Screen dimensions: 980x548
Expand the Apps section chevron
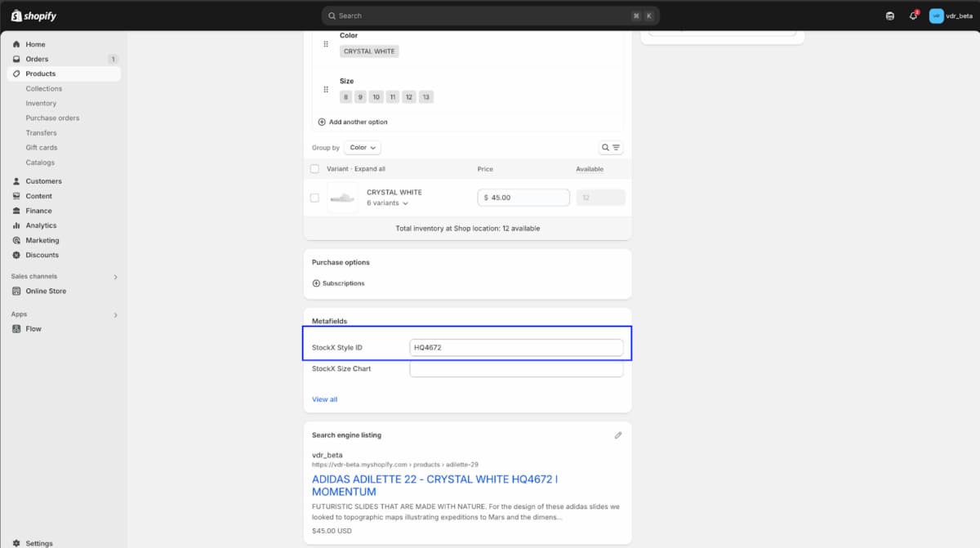(115, 314)
